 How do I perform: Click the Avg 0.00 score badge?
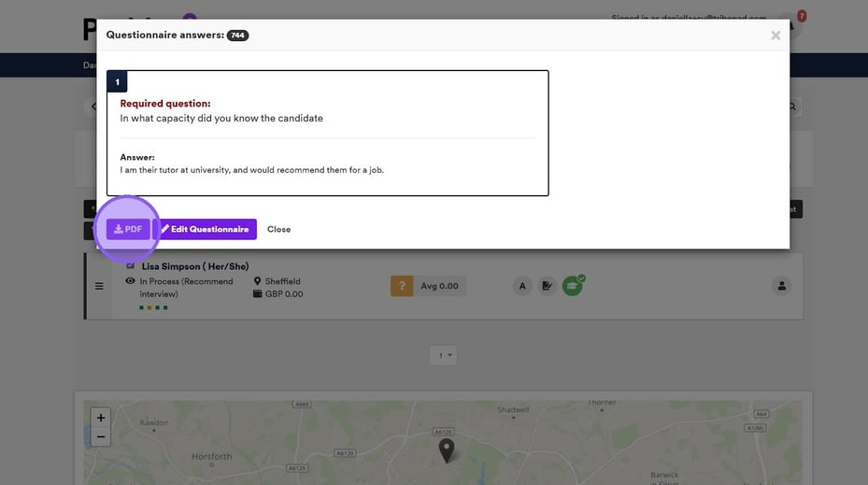[x=439, y=286]
